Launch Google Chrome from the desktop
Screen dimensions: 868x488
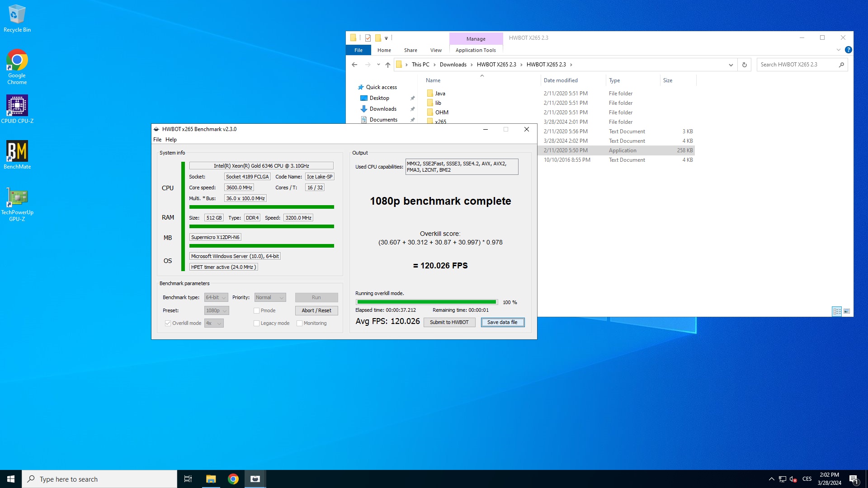click(x=17, y=67)
